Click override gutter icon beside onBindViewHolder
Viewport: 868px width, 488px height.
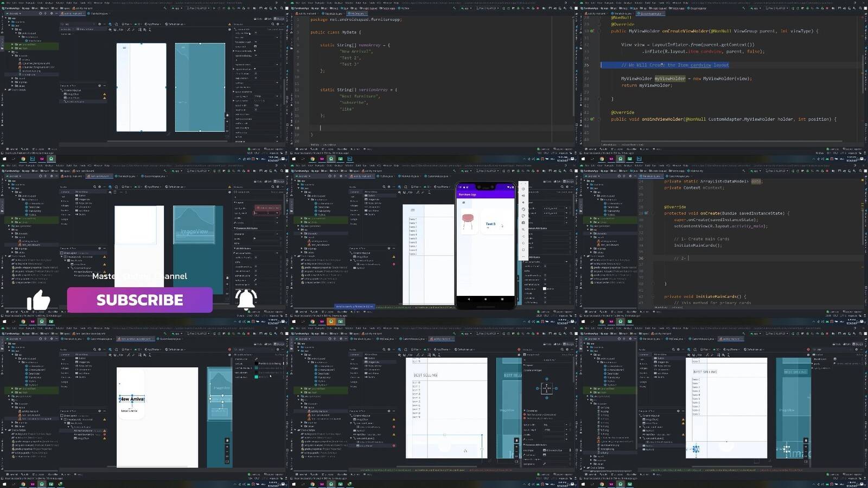click(592, 119)
